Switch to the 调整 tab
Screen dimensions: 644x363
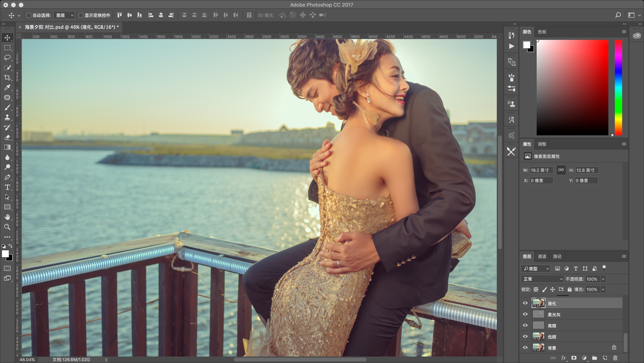[x=542, y=144]
